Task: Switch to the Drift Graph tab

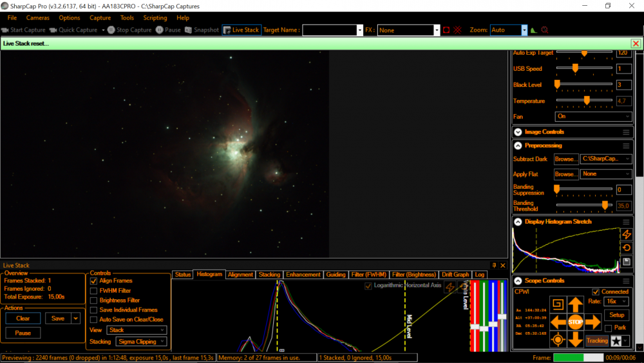Action: coord(455,275)
